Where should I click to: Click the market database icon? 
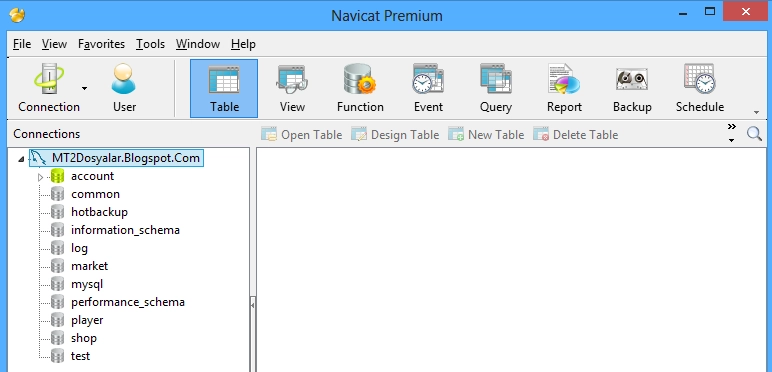[58, 266]
